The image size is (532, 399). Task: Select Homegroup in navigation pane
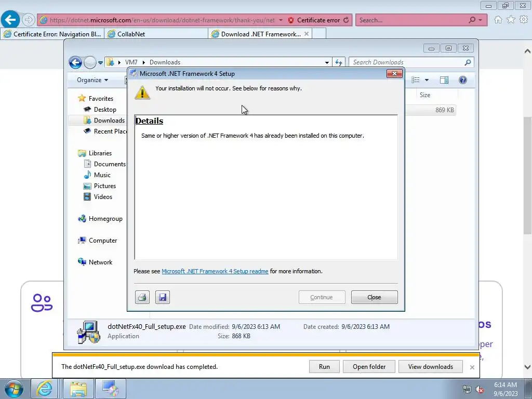click(x=105, y=219)
